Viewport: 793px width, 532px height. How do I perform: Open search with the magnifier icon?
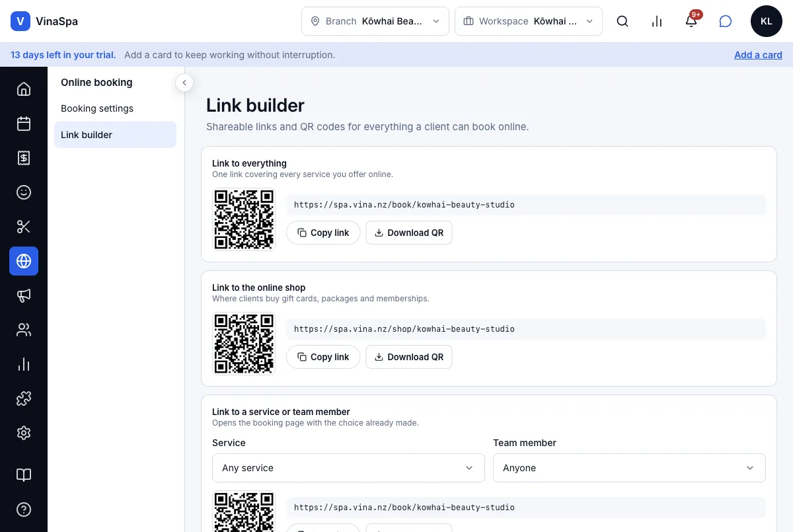[x=623, y=21]
